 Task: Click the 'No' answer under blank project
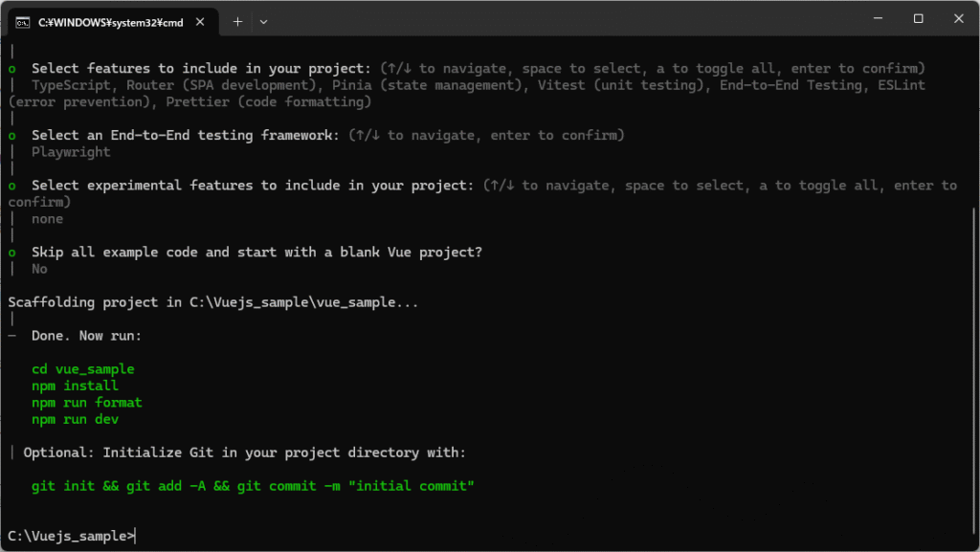[39, 269]
